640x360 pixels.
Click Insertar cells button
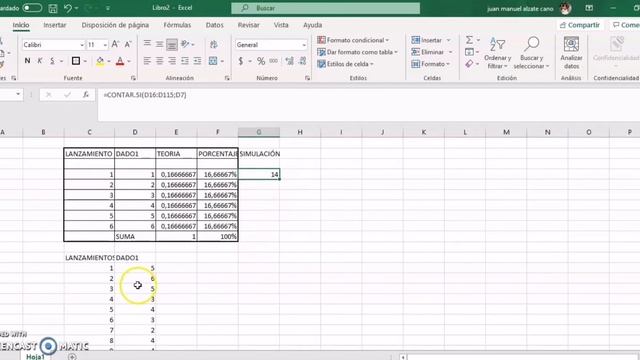427,40
